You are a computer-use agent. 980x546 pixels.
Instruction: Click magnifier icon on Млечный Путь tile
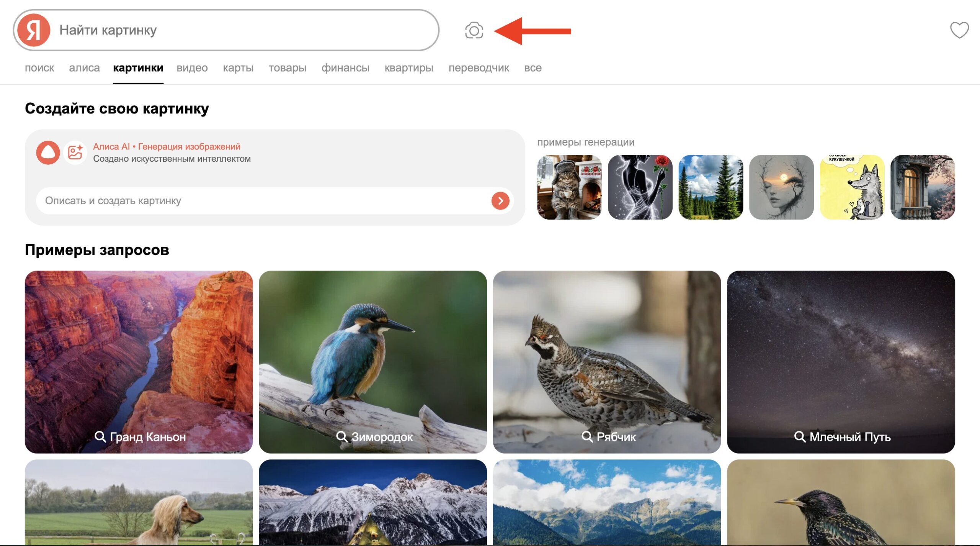tap(799, 436)
